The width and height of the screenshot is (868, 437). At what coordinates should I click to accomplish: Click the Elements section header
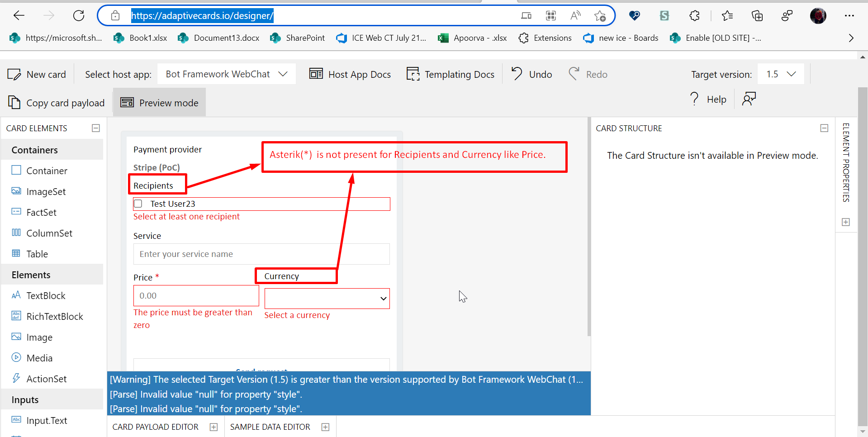coord(52,275)
